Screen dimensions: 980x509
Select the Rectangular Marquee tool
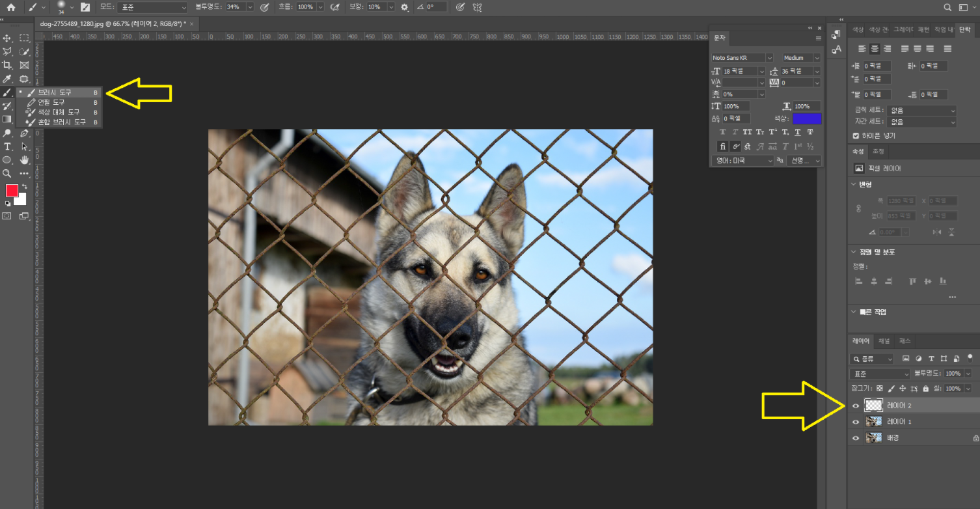[25, 38]
